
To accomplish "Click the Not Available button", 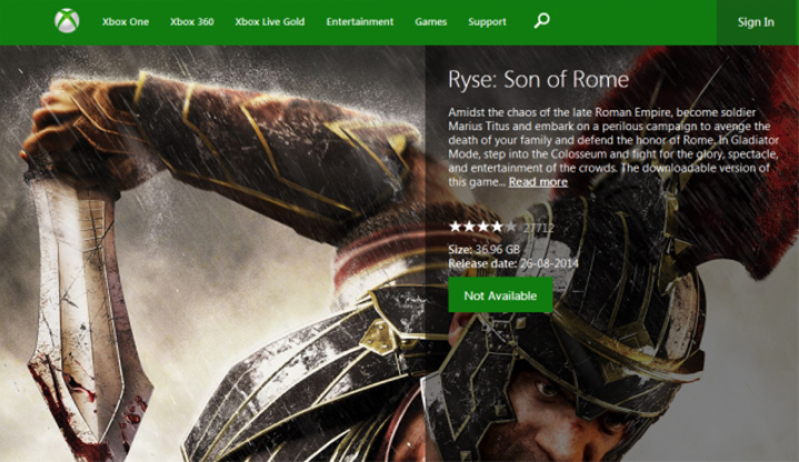I will [500, 295].
